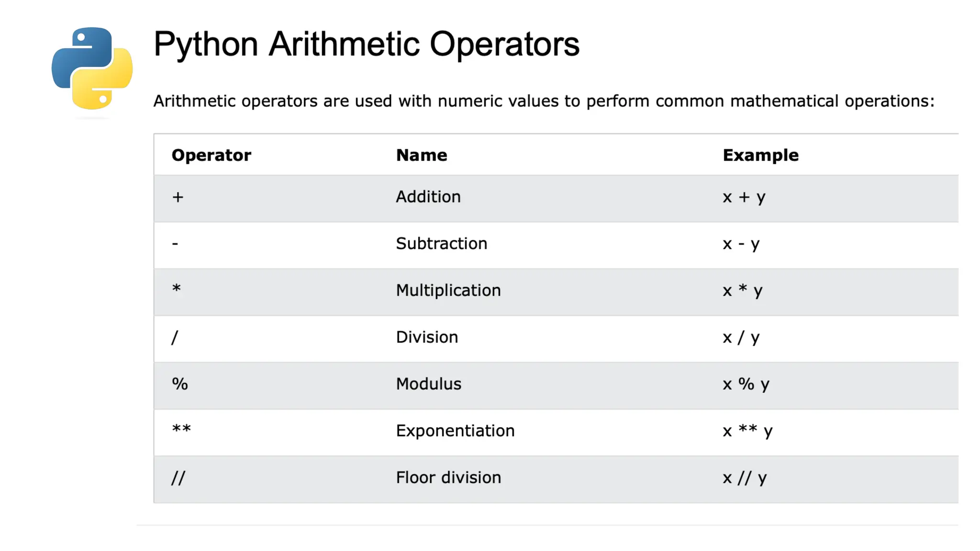Click the percent operator symbol cell
980x551 pixels.
click(180, 384)
